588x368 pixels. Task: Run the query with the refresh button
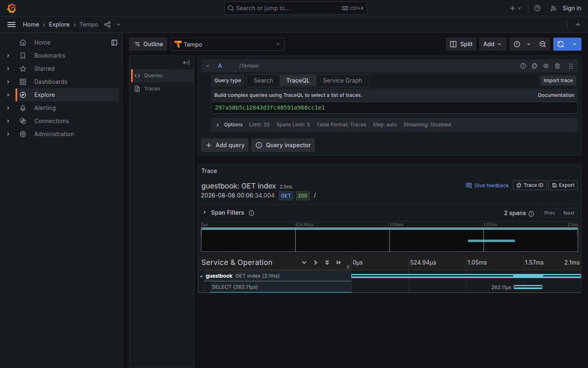[561, 44]
